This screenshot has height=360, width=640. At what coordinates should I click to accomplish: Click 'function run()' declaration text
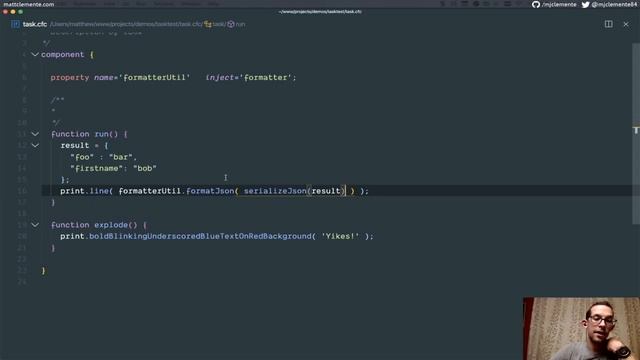(x=84, y=134)
